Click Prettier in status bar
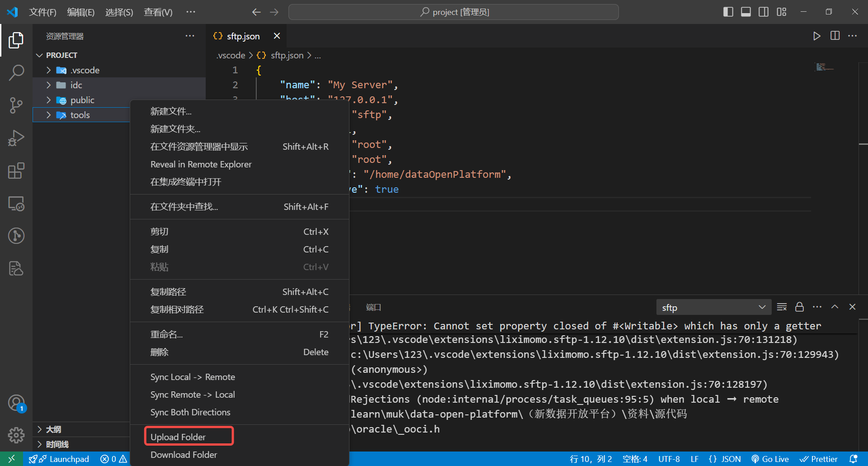This screenshot has width=868, height=466. (x=819, y=459)
